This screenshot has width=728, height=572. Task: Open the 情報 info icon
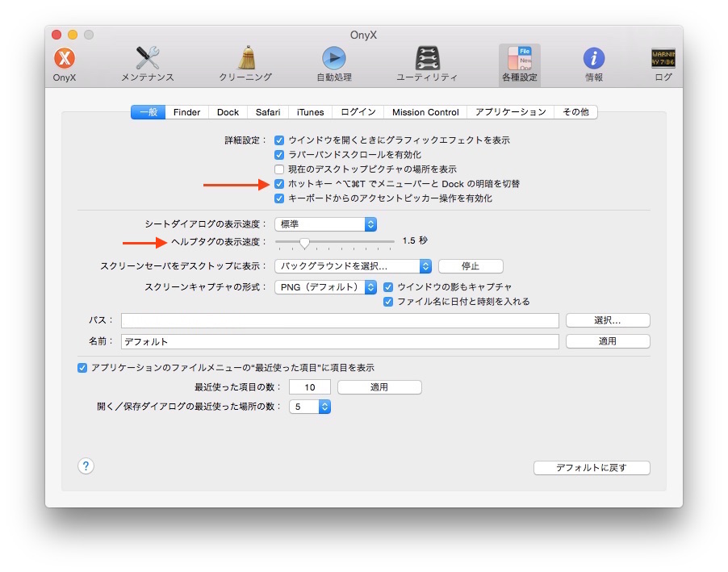coord(594,59)
